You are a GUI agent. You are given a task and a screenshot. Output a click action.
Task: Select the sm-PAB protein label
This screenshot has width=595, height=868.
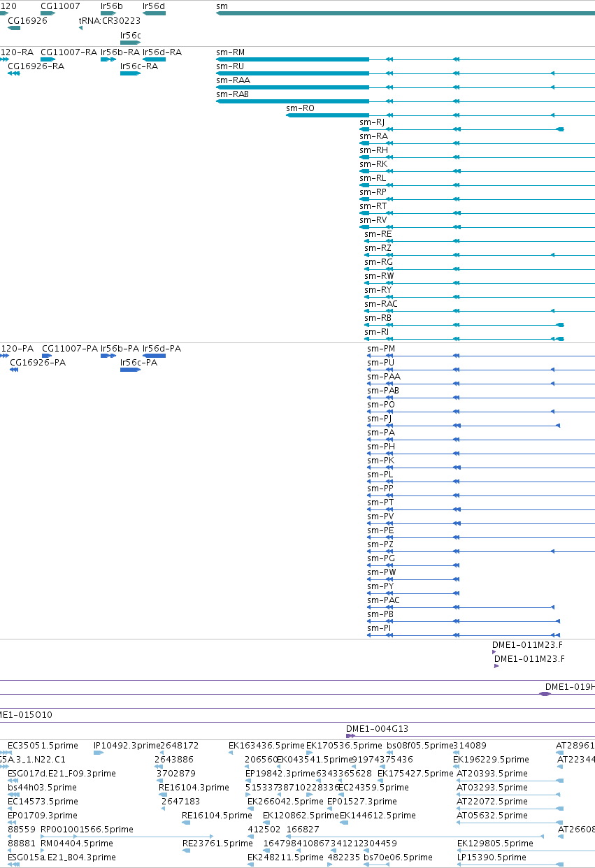pyautogui.click(x=383, y=391)
